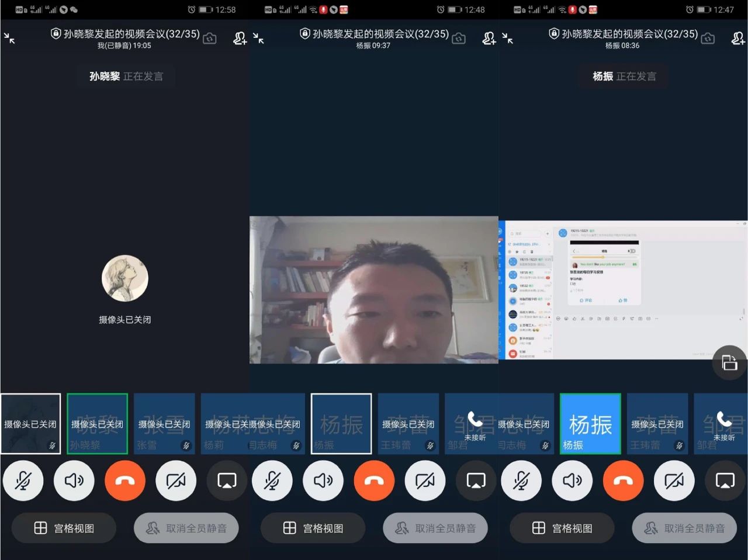Open add participant icon in the 12:47 screen
The height and width of the screenshot is (560, 748).
(738, 39)
